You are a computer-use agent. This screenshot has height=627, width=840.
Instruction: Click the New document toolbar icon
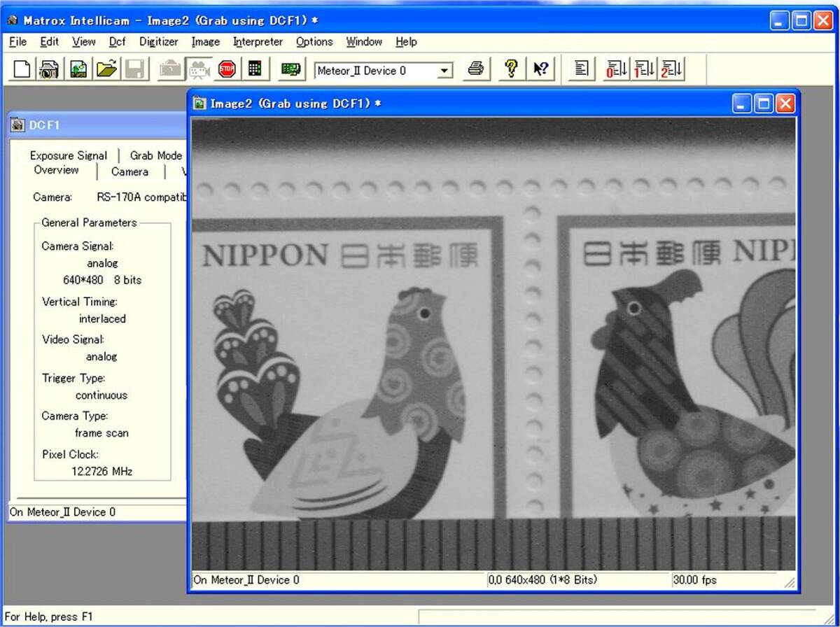click(x=23, y=69)
